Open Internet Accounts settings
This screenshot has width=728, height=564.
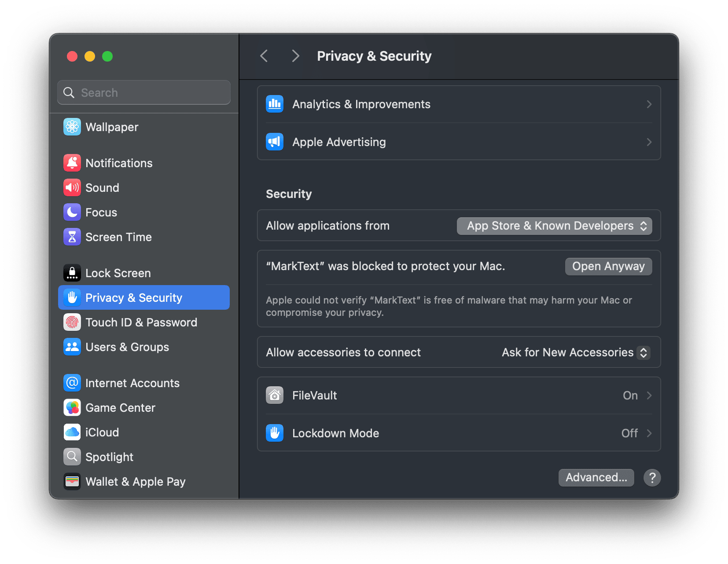[x=144, y=383]
